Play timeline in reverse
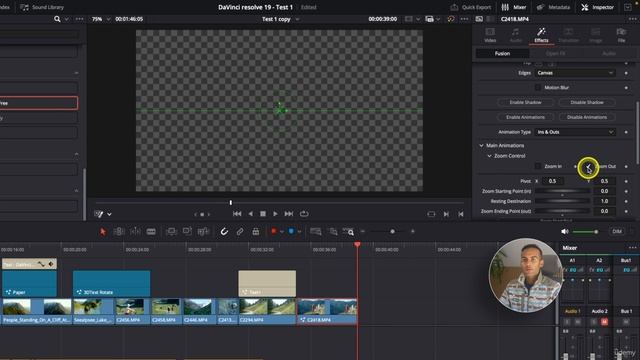This screenshot has width=640, height=360. tap(251, 214)
